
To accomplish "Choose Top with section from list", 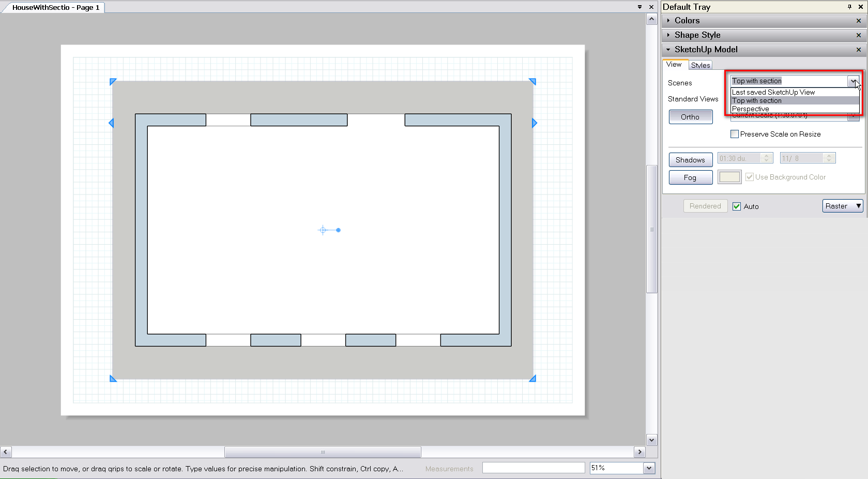I will point(795,100).
